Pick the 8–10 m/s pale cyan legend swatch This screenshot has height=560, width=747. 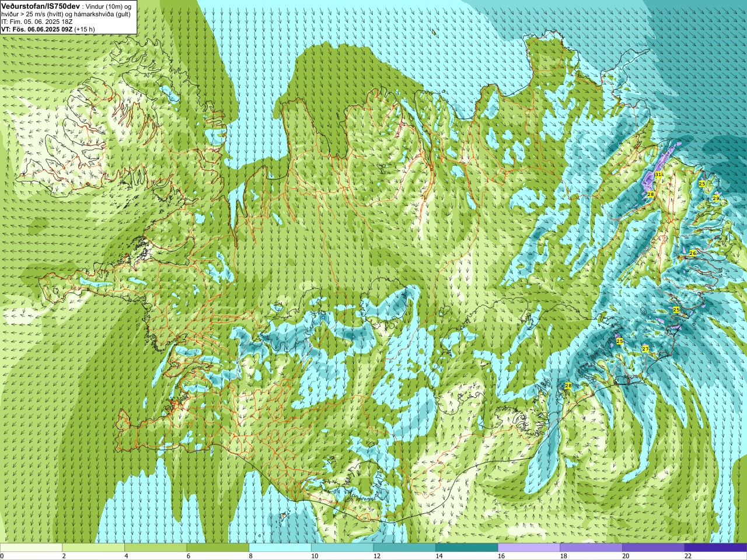280,548
